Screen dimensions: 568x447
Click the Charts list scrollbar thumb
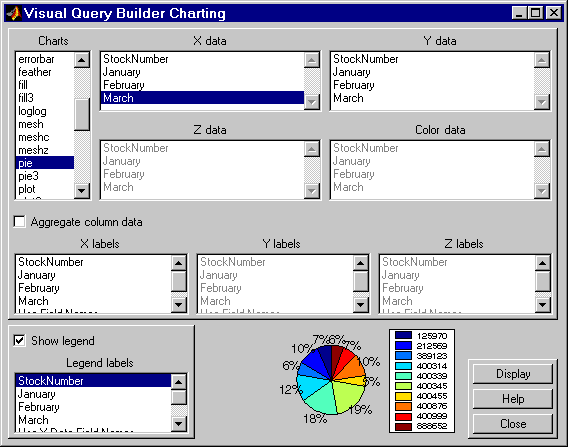82,114
